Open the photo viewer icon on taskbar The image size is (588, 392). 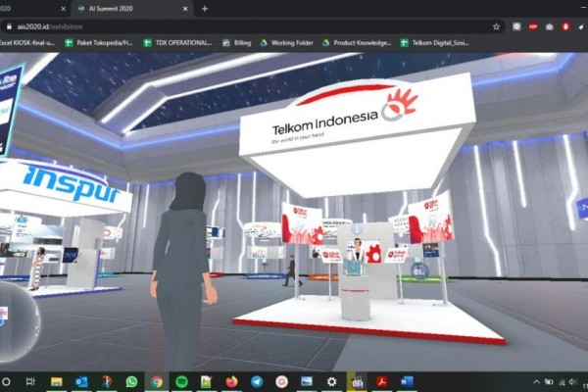tap(307, 382)
